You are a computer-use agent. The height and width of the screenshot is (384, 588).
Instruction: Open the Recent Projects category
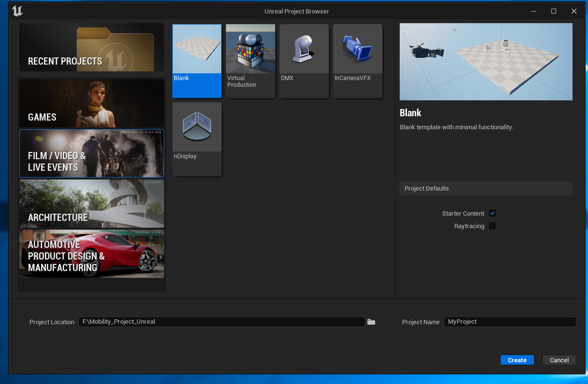[x=92, y=47]
